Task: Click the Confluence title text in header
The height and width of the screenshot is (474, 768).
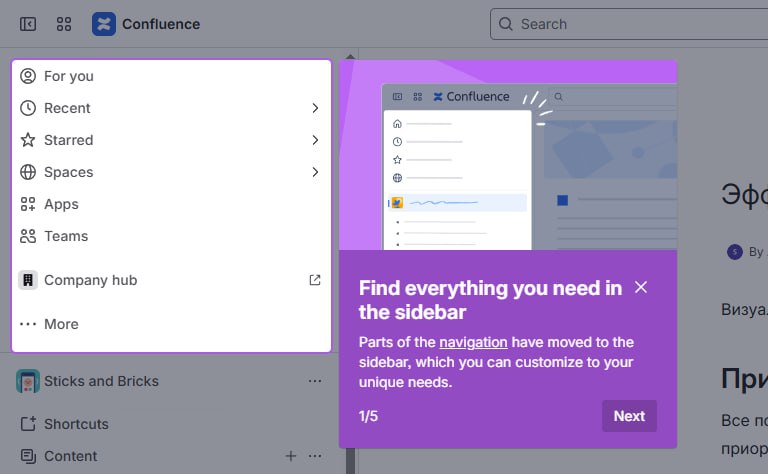Action: click(x=161, y=24)
